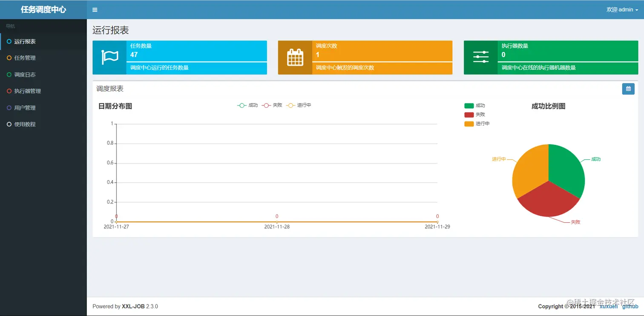Click the 任务调度中心 logo link
Viewport: 644px width, 316px height.
43,10
